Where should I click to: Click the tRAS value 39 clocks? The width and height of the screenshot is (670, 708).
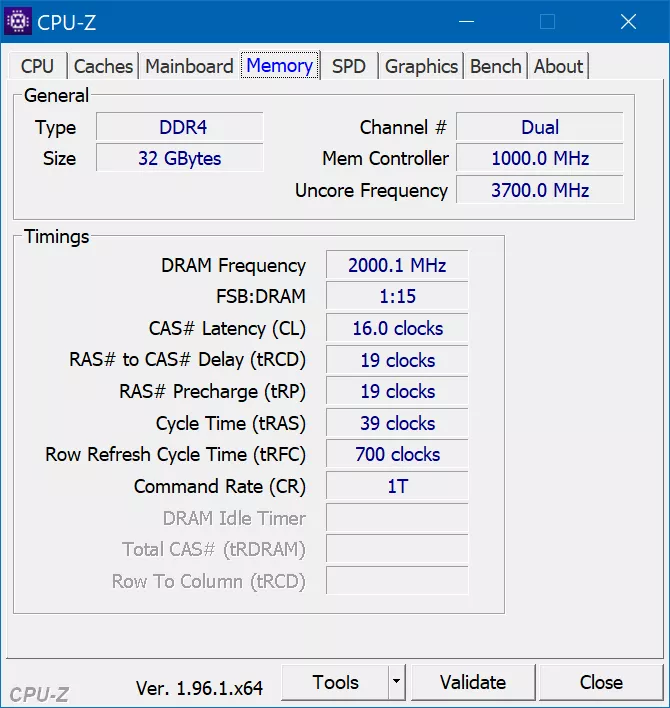(397, 423)
